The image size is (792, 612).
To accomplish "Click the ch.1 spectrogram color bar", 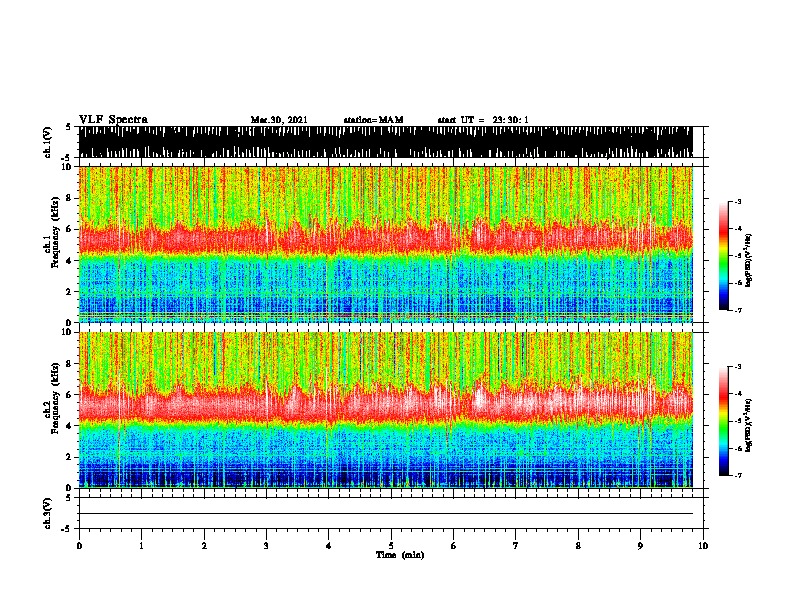I will pyautogui.click(x=723, y=256).
